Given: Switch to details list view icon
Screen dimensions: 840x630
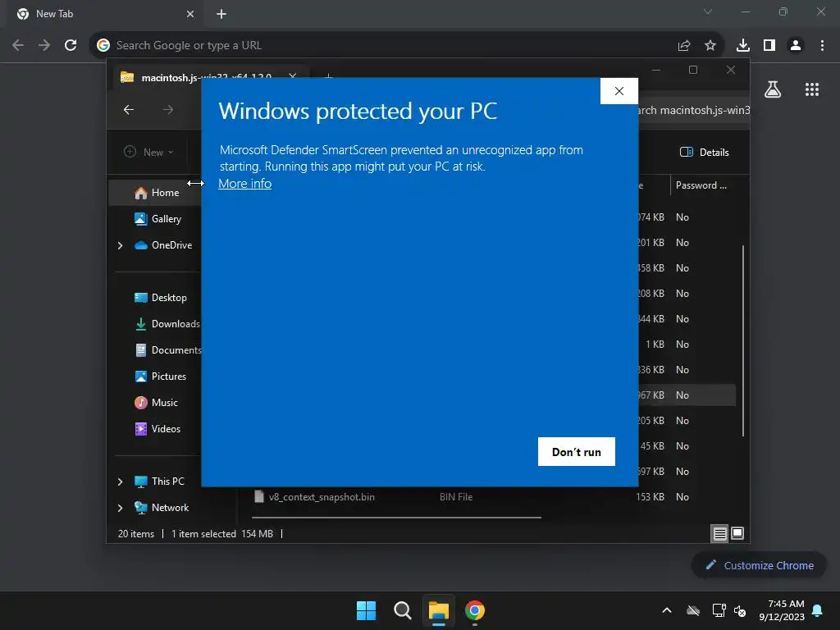Looking at the screenshot, I should point(719,533).
